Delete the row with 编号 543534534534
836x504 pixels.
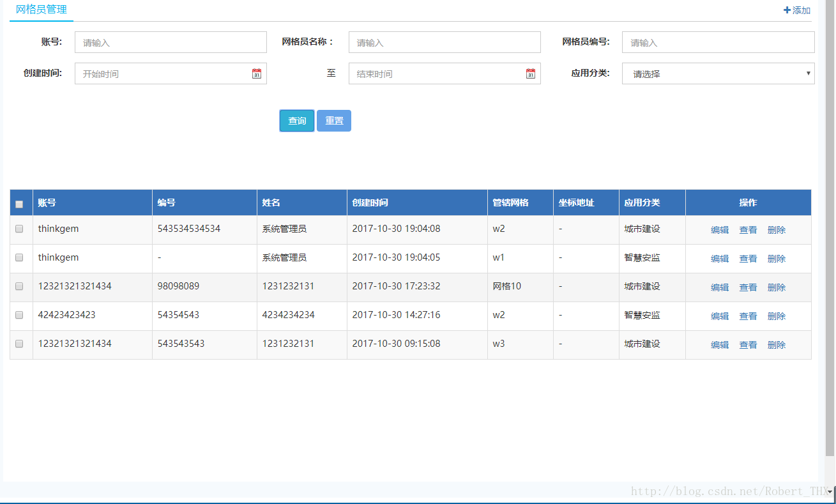coord(777,230)
